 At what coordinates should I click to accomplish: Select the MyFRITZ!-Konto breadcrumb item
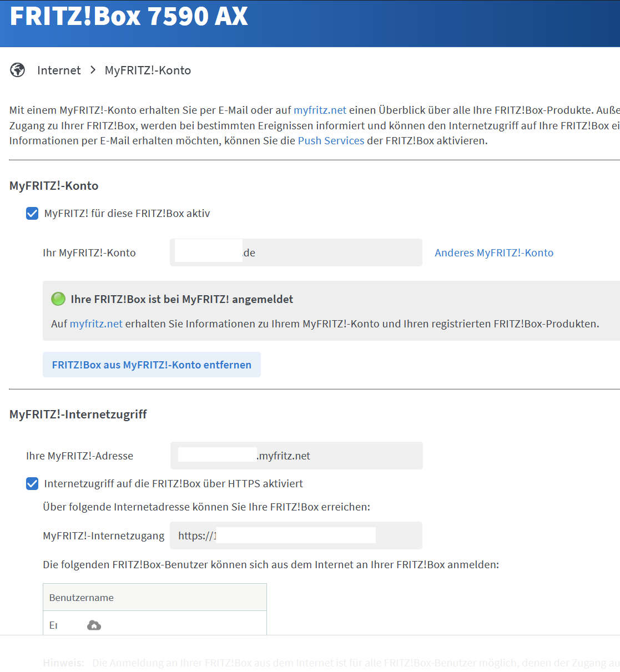pos(148,70)
